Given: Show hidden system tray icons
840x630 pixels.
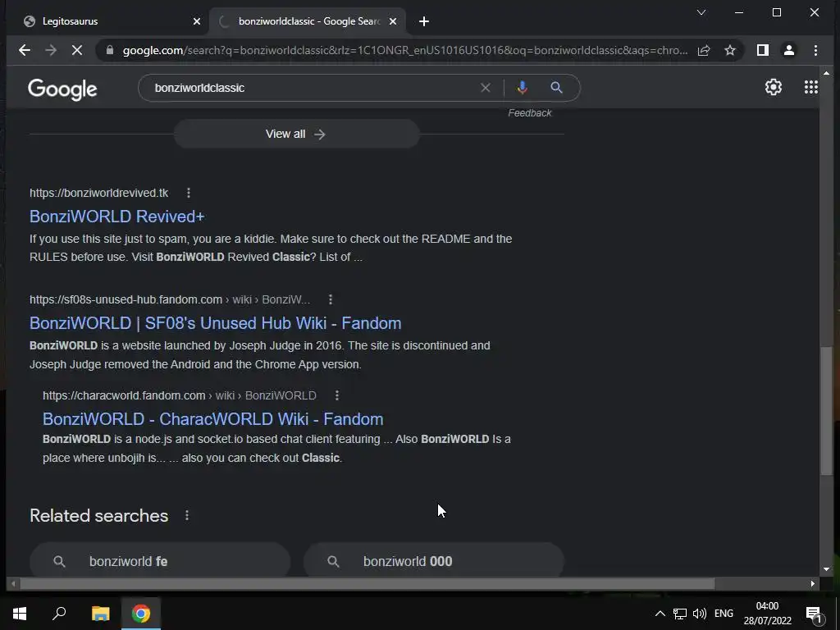Looking at the screenshot, I should [x=660, y=614].
